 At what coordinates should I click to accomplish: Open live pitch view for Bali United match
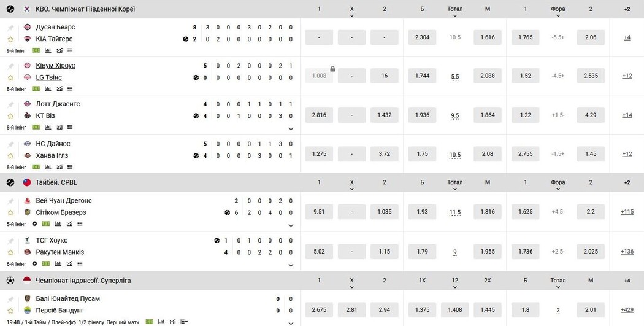coord(150,322)
